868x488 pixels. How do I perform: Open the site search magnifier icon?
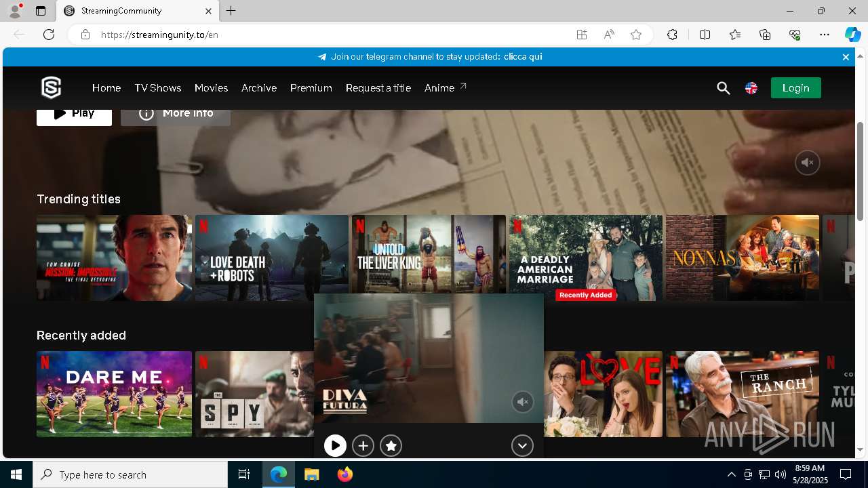coord(723,88)
